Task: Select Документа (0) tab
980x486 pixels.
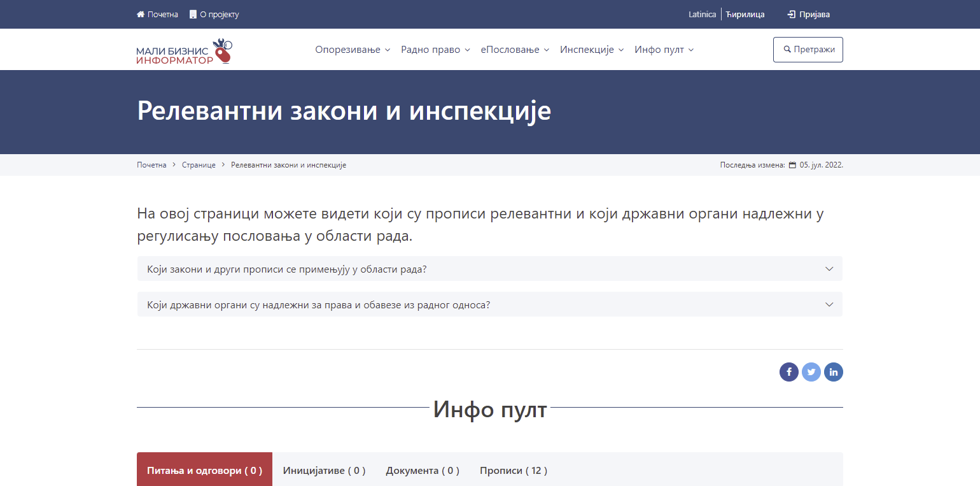Action: coord(423,470)
